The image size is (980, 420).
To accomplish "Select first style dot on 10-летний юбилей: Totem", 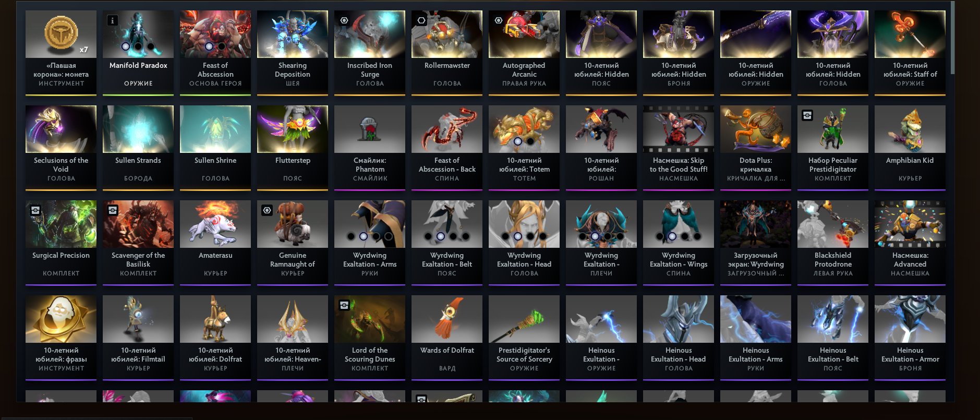I will pos(518,141).
